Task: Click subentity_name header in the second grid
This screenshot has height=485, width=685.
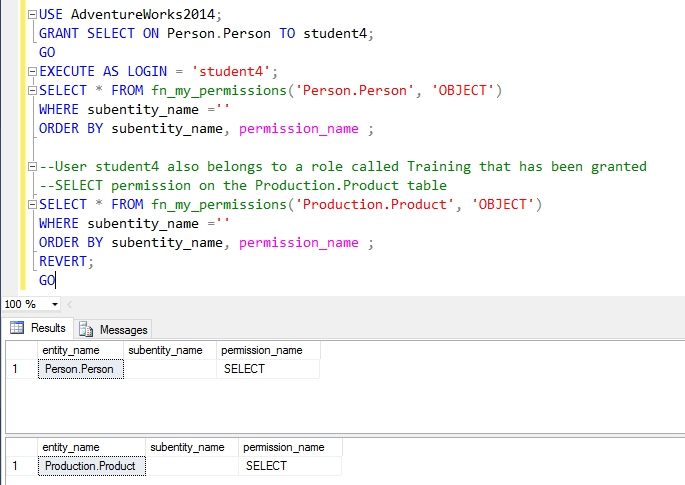Action: pos(186,447)
